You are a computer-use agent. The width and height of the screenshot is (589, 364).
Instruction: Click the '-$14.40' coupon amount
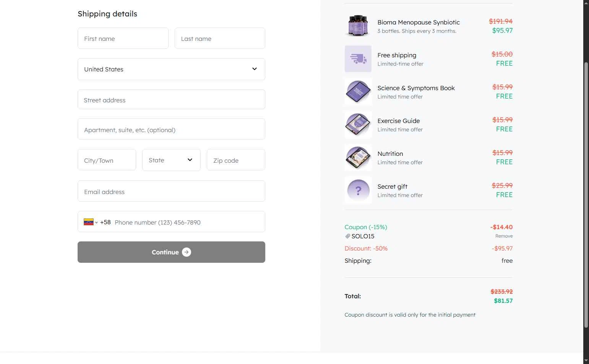point(501,227)
